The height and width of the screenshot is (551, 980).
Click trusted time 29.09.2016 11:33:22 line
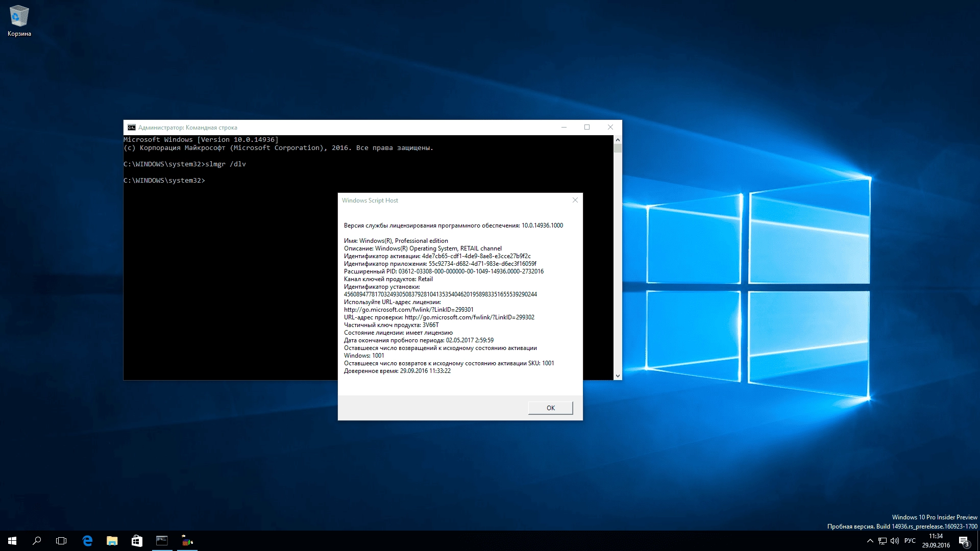click(397, 371)
